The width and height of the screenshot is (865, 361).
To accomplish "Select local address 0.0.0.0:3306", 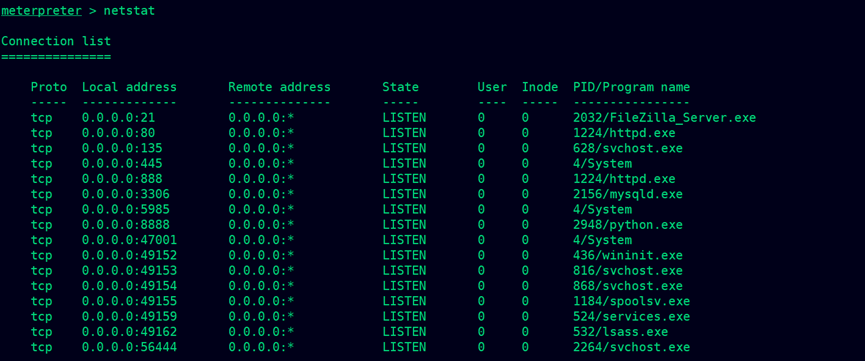I will point(126,194).
